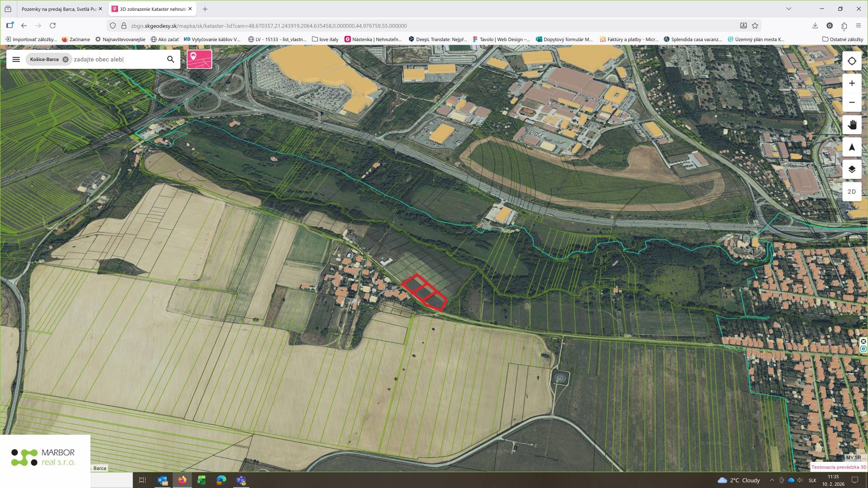Click the search magnifier icon

click(x=170, y=59)
